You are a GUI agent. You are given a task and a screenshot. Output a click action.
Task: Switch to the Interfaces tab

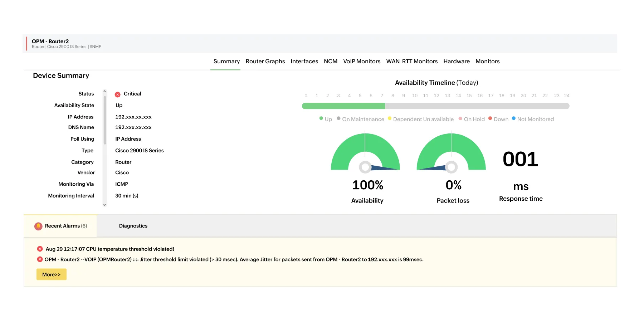tap(304, 62)
